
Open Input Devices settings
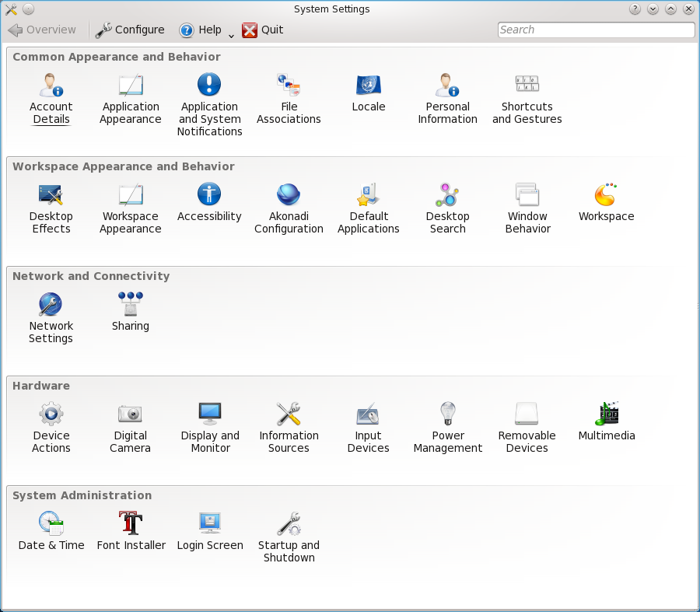pyautogui.click(x=369, y=428)
